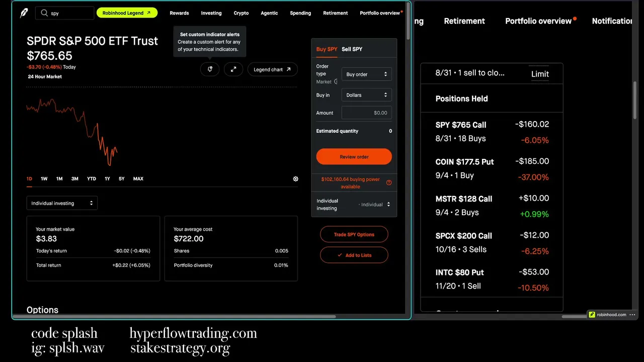Click the Your average cost $722.00 card
The width and height of the screenshot is (644, 362).
point(231,248)
